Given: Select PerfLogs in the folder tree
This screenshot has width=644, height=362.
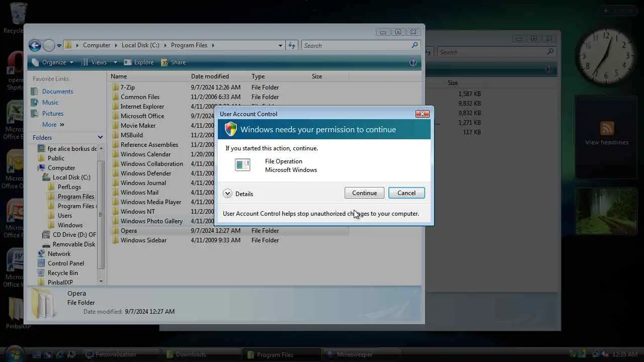Looking at the screenshot, I should [69, 187].
